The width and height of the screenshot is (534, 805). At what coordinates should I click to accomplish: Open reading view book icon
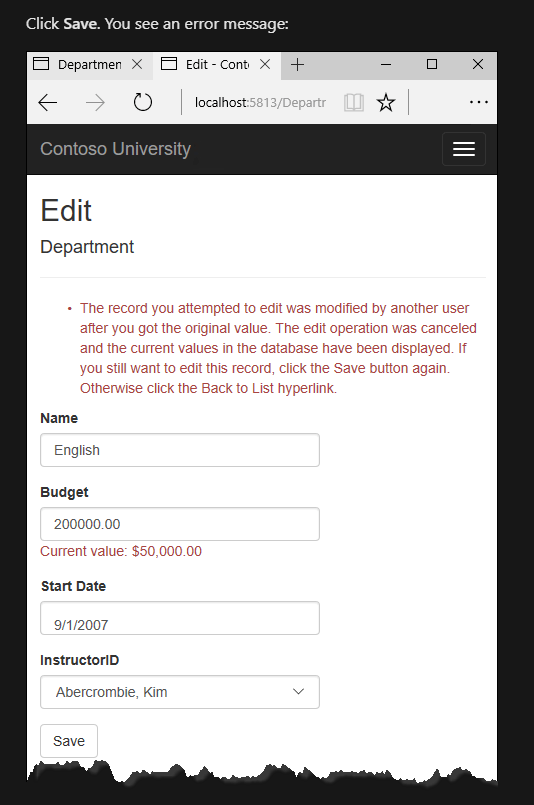tap(354, 103)
